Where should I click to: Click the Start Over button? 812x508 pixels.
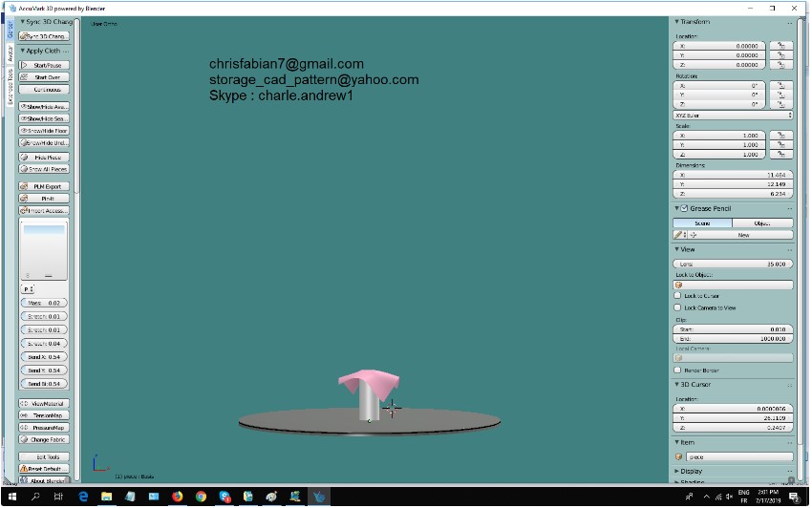tap(44, 77)
